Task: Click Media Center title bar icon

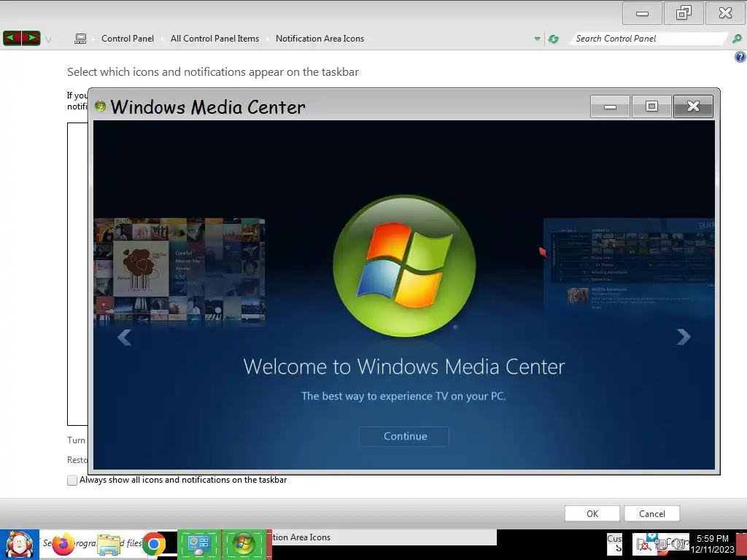Action: click(x=100, y=106)
